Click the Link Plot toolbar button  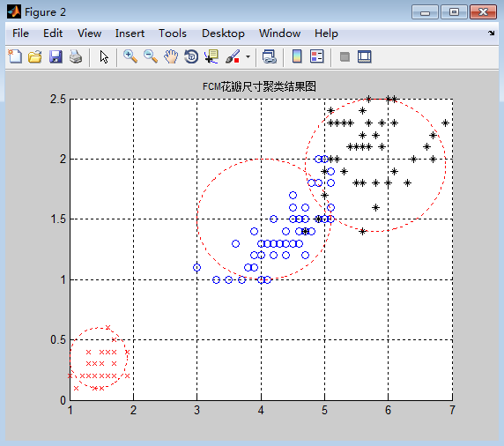click(x=270, y=56)
